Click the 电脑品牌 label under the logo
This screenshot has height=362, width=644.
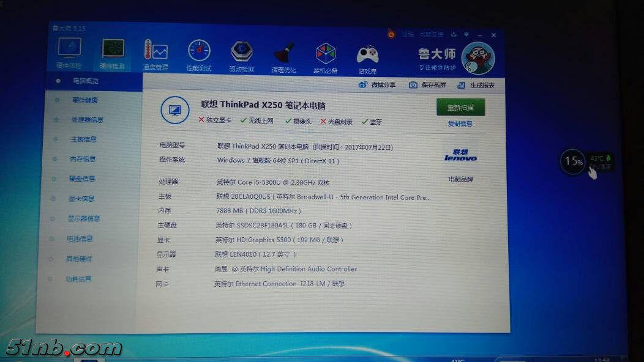[x=460, y=179]
